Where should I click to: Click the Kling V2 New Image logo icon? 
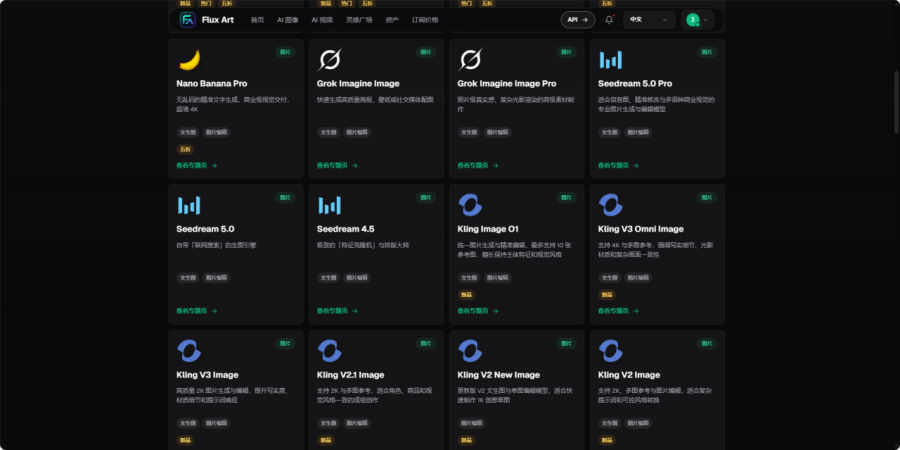[x=470, y=351]
